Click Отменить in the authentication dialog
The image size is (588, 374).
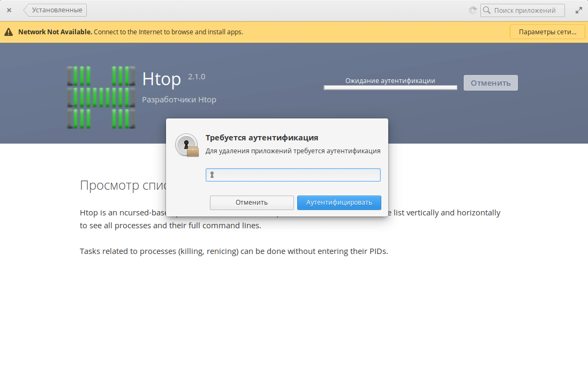pyautogui.click(x=252, y=203)
